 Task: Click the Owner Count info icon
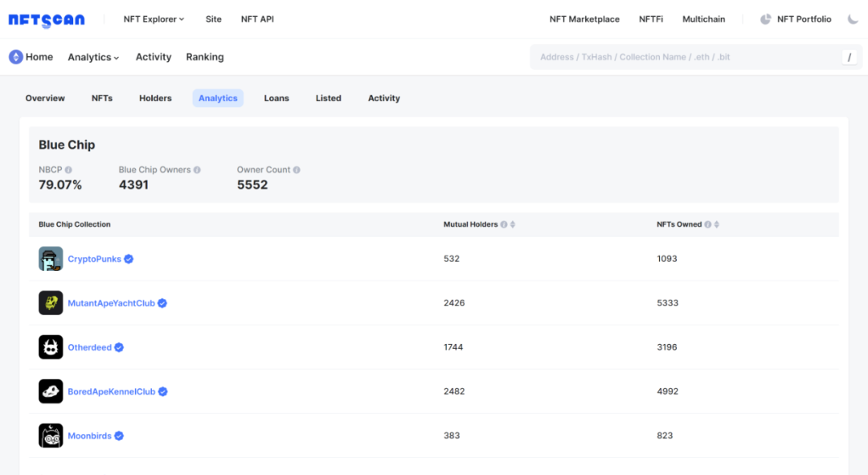[297, 170]
